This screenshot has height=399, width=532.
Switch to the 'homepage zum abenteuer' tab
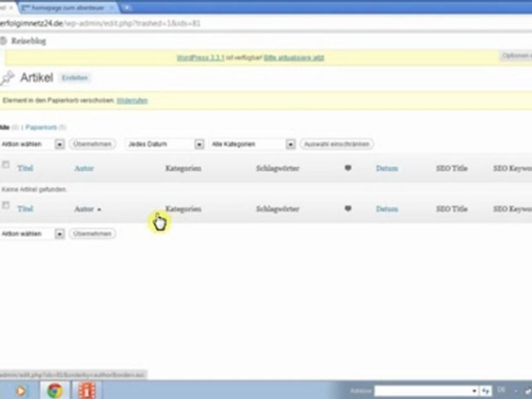point(68,7)
